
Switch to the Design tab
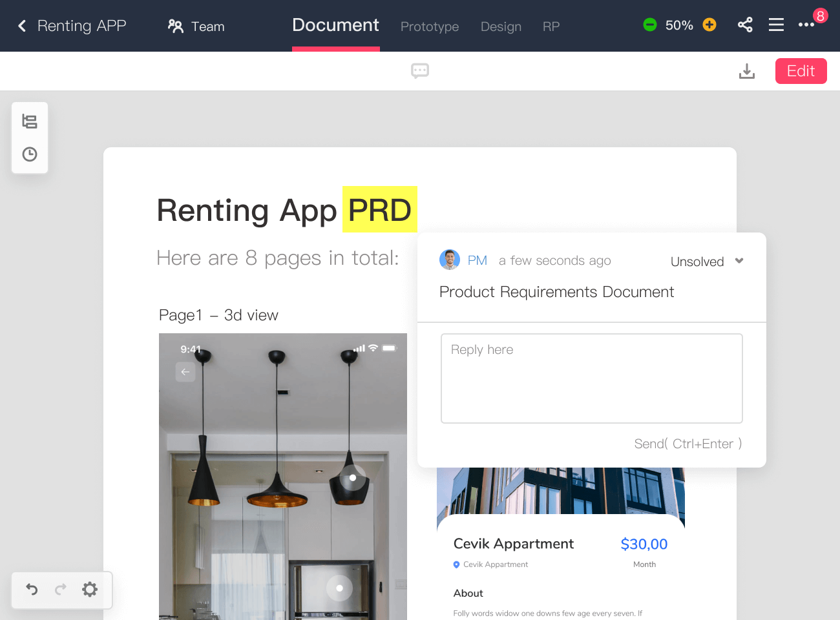501,26
